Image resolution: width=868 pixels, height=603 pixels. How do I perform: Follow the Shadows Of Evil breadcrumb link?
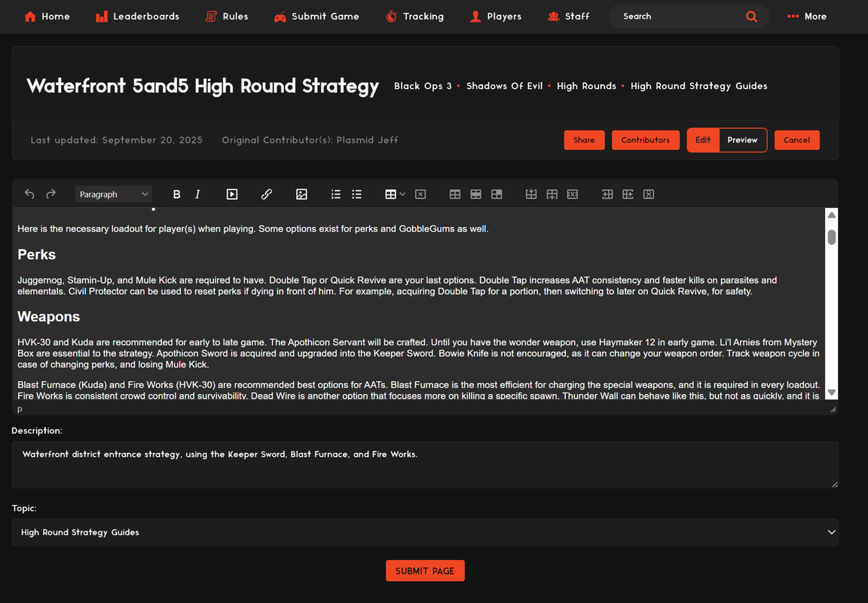tap(504, 86)
